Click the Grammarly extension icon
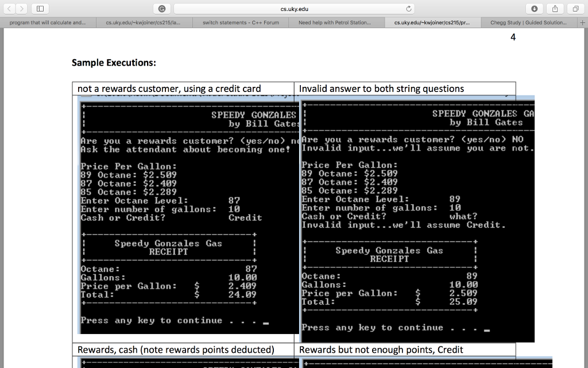588x368 pixels. pyautogui.click(x=162, y=9)
